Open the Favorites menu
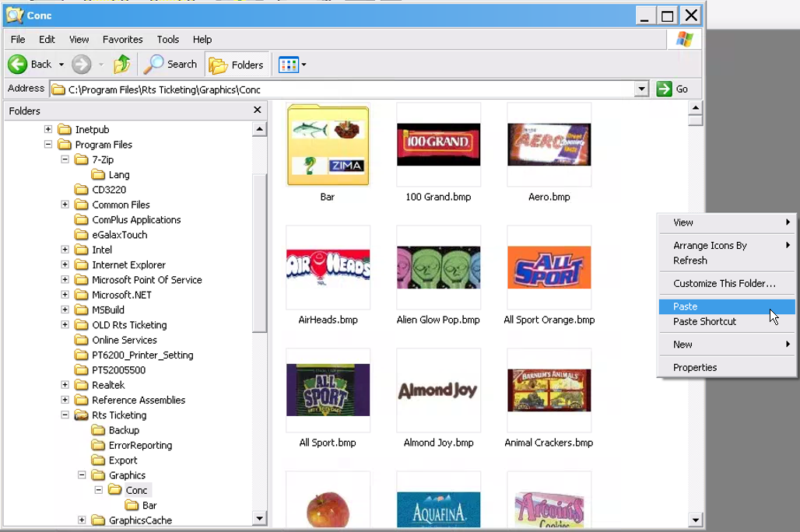This screenshot has height=532, width=800. pos(122,39)
